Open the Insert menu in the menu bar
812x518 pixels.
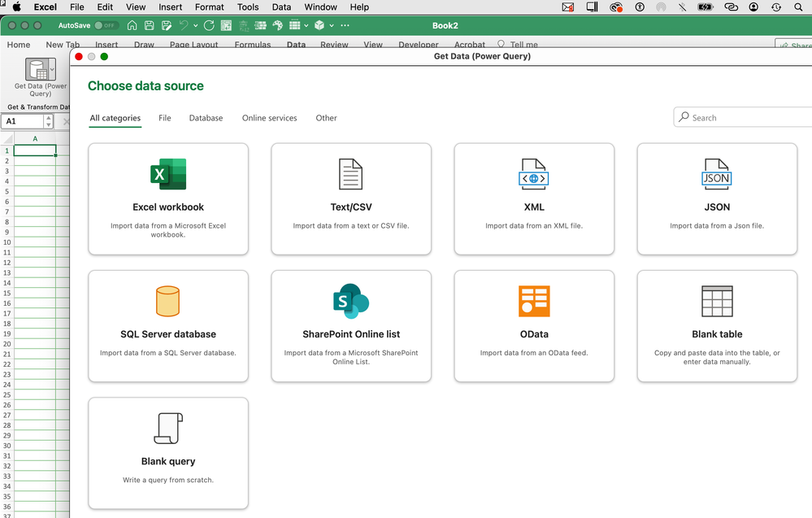(171, 7)
